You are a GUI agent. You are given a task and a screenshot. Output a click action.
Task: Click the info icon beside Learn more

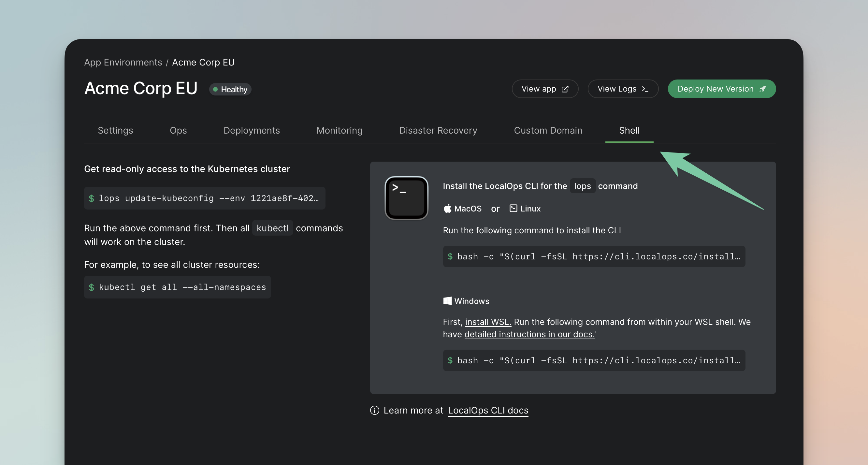(375, 410)
